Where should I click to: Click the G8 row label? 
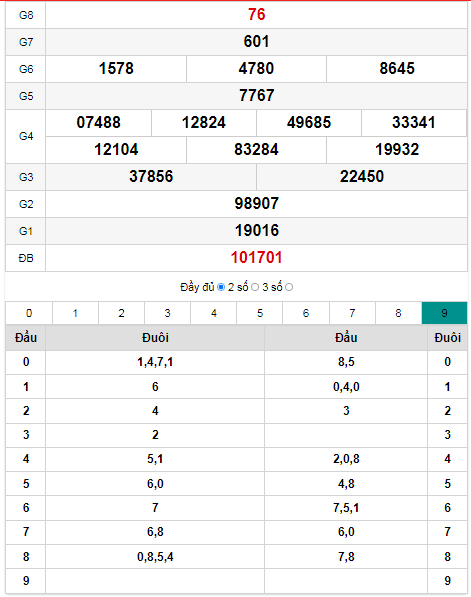[x=26, y=15]
